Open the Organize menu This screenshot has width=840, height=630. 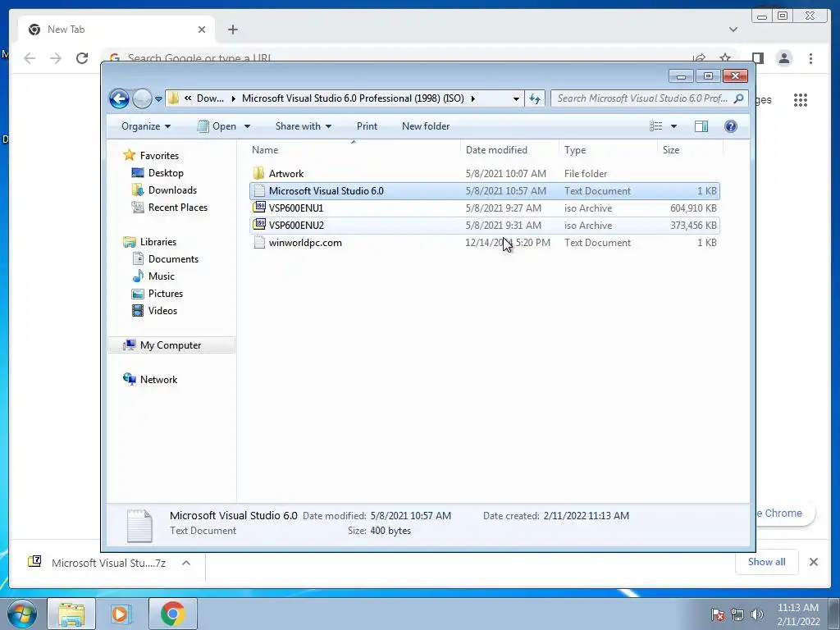point(146,126)
